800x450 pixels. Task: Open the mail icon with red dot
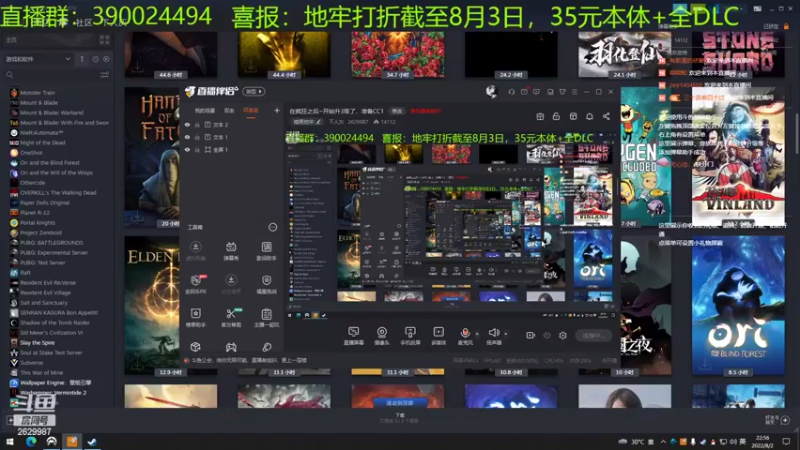(x=524, y=92)
